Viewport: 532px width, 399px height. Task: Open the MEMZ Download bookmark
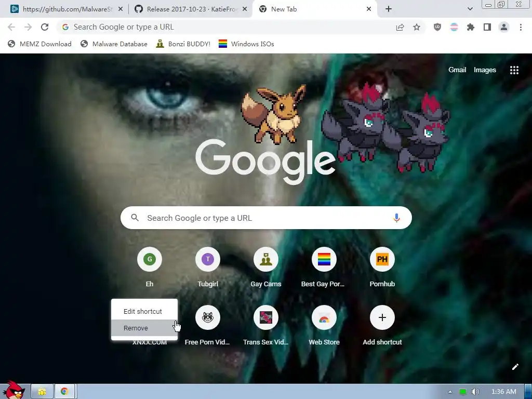point(39,44)
